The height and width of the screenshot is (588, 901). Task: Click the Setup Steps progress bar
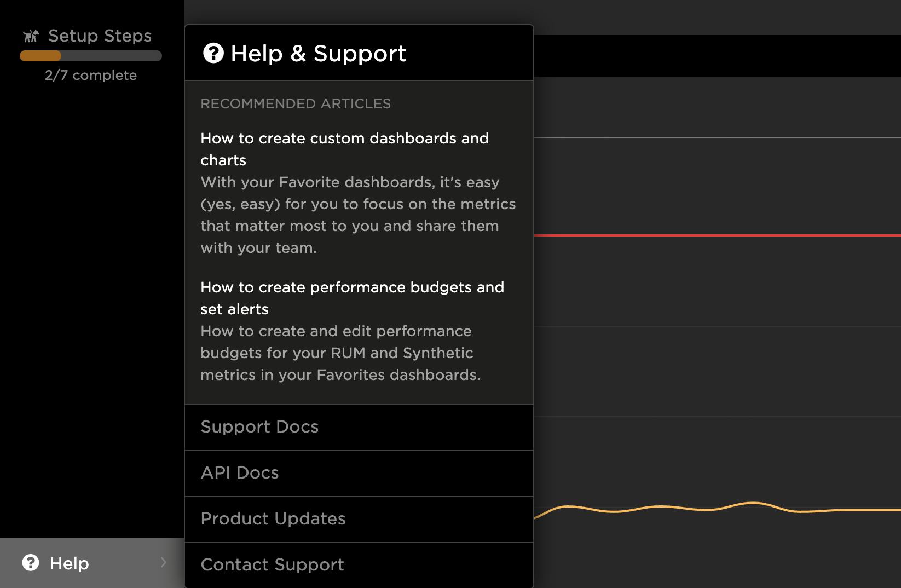click(x=91, y=56)
